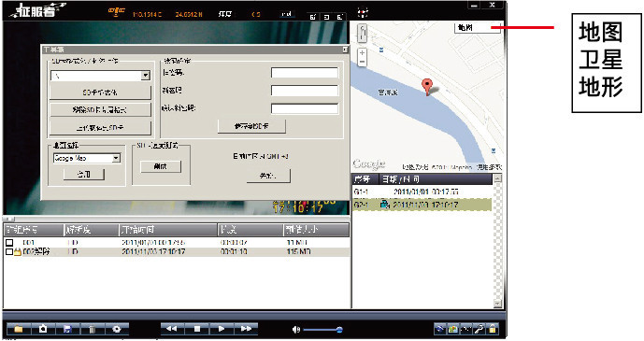Click the map picture icon in bottom-right toolbar
Viewport: 644px width, 341px height.
click(x=453, y=329)
